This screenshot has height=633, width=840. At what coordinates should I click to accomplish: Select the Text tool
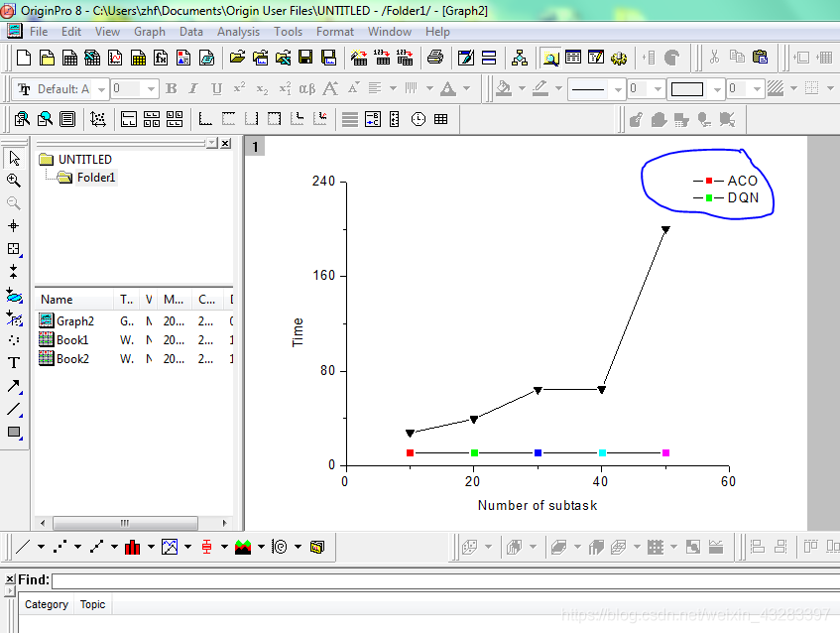click(x=14, y=363)
